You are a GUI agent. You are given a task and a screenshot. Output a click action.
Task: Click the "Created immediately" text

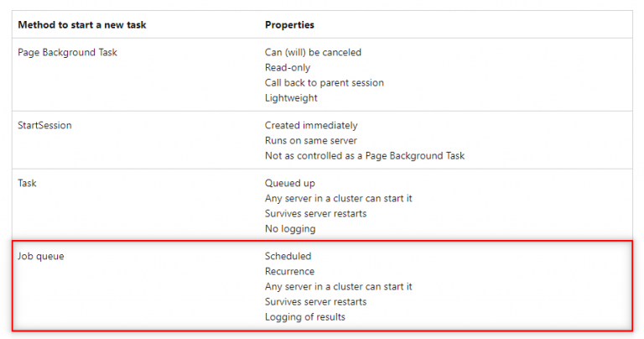pos(311,125)
